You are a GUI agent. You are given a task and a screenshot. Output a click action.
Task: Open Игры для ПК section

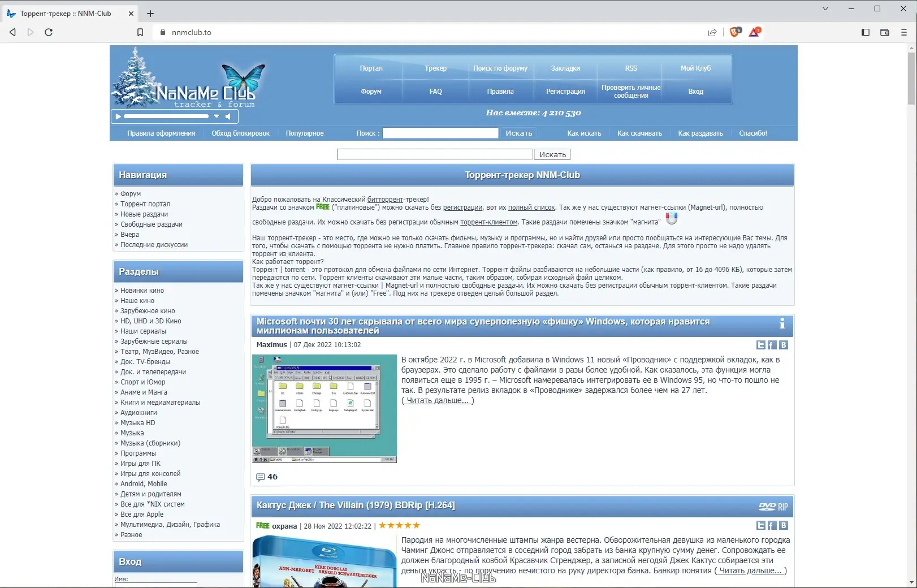140,464
